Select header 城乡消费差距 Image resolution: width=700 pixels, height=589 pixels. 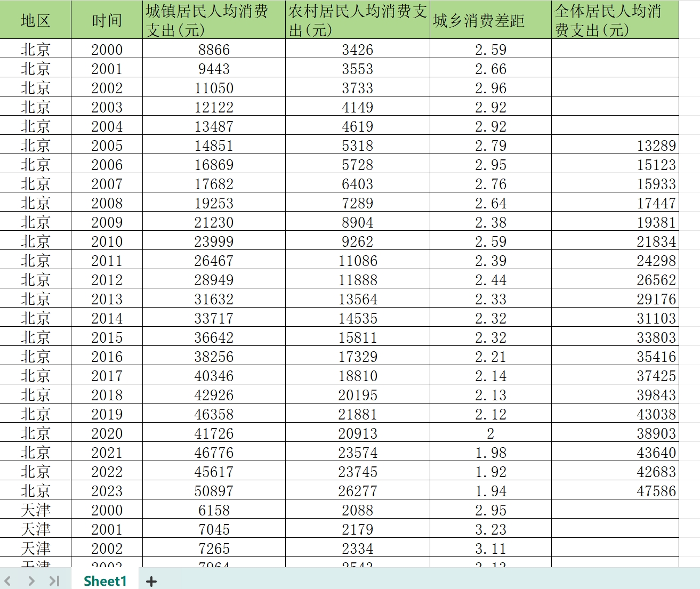pyautogui.click(x=490, y=20)
